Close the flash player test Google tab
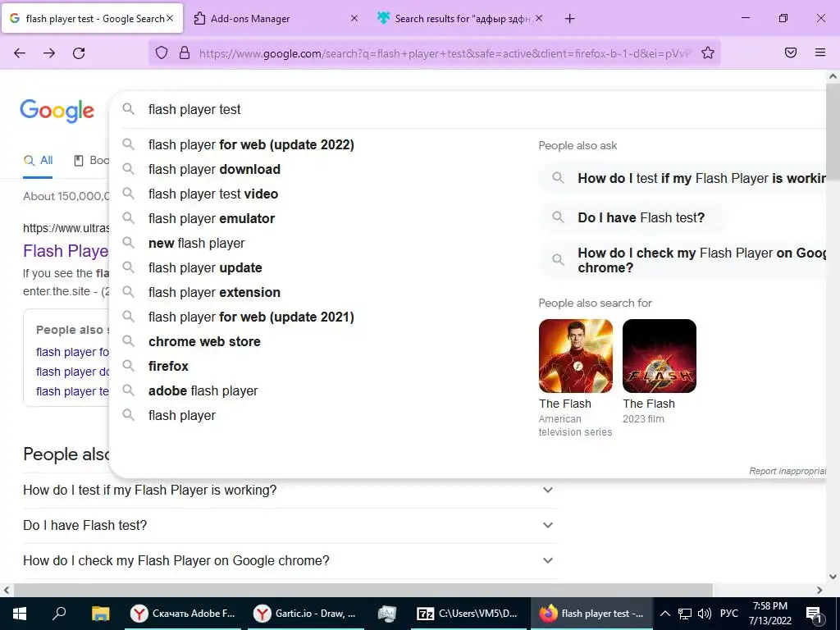The image size is (840, 630). point(170,18)
